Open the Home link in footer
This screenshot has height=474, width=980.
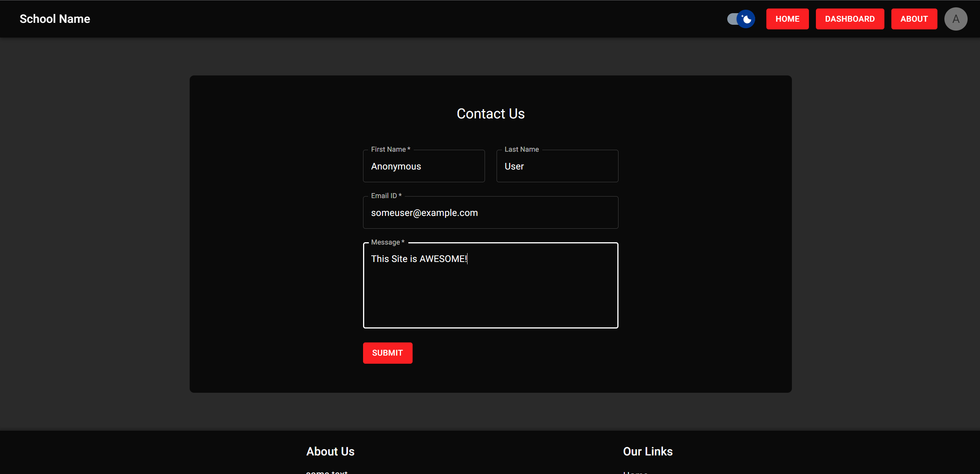(x=635, y=472)
